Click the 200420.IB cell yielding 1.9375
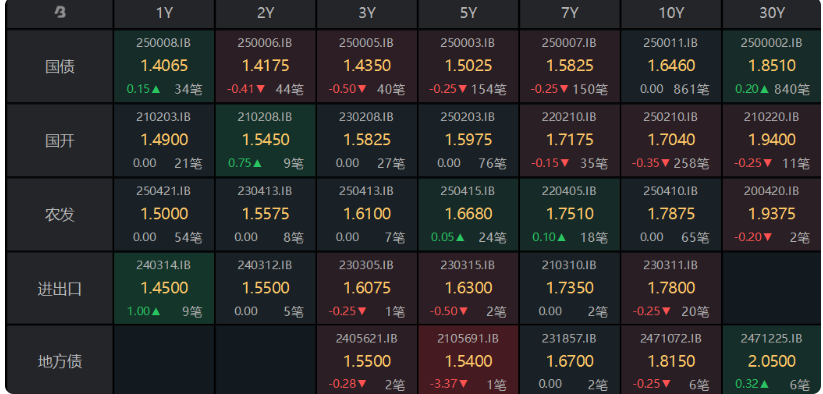823x394 pixels. pos(772,215)
